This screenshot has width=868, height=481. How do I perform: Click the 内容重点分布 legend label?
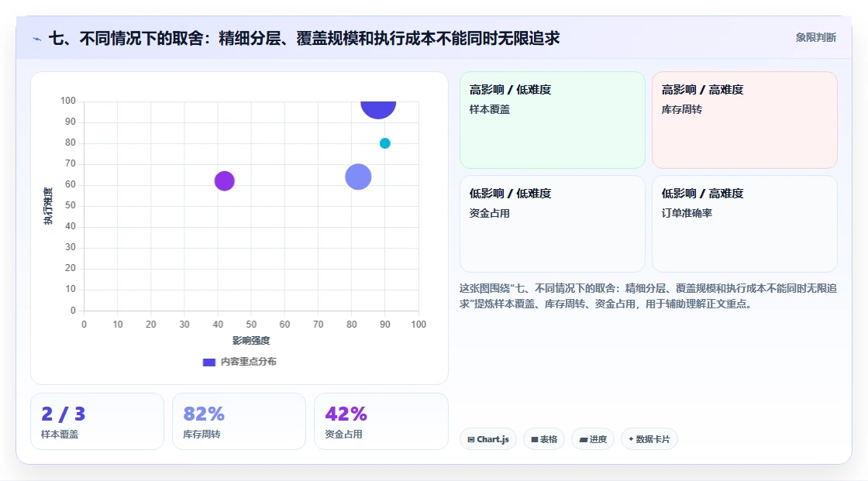tap(248, 362)
